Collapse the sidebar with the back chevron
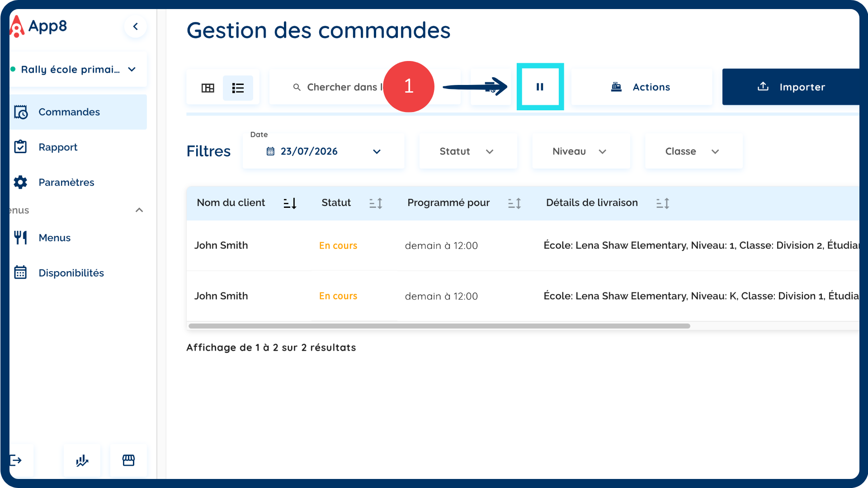The image size is (868, 488). (135, 27)
